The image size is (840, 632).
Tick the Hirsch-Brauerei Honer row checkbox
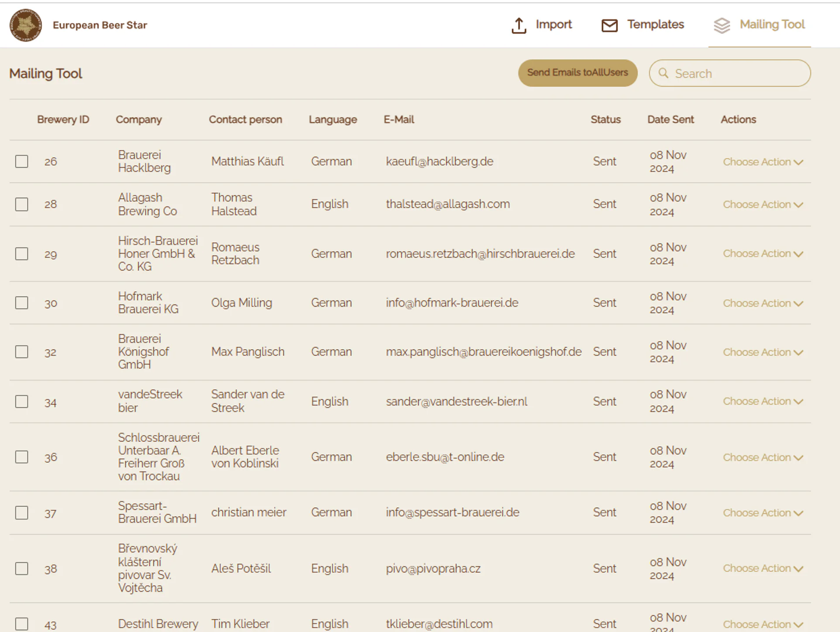point(22,254)
